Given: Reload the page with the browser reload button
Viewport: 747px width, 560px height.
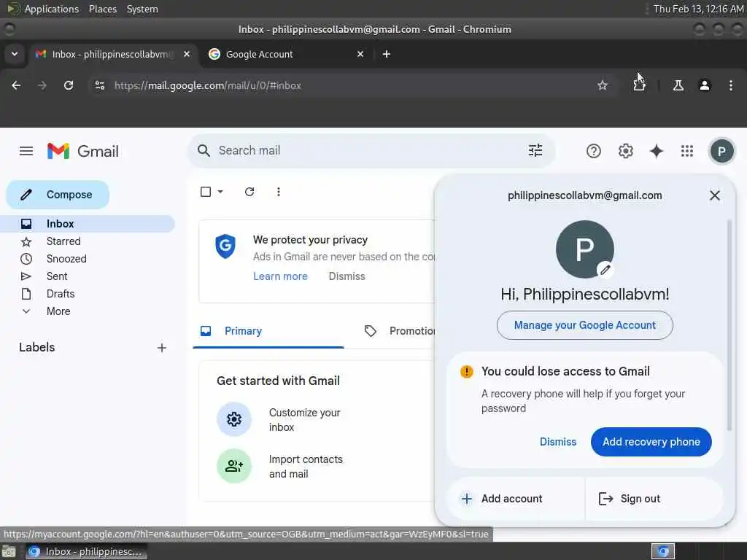Looking at the screenshot, I should pyautogui.click(x=69, y=85).
